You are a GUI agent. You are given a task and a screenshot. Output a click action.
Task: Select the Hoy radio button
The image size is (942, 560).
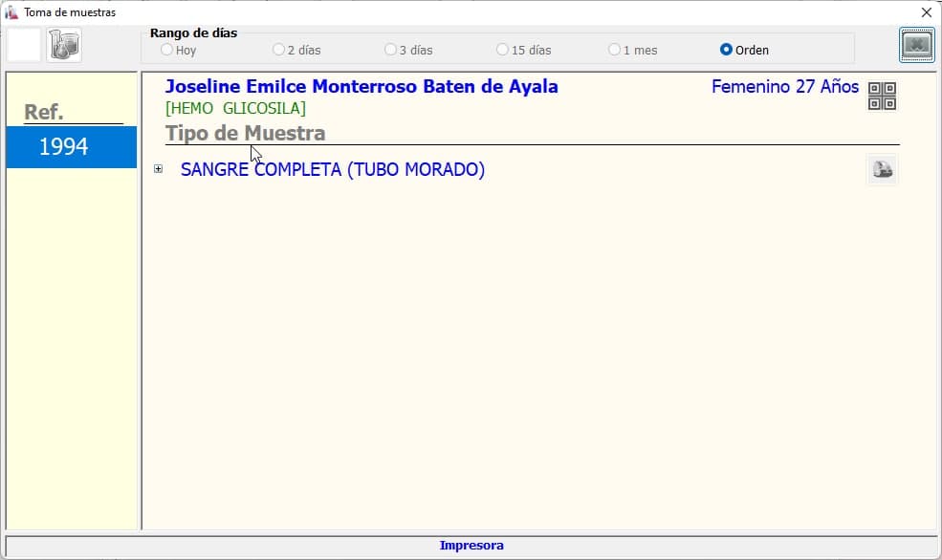pos(167,50)
